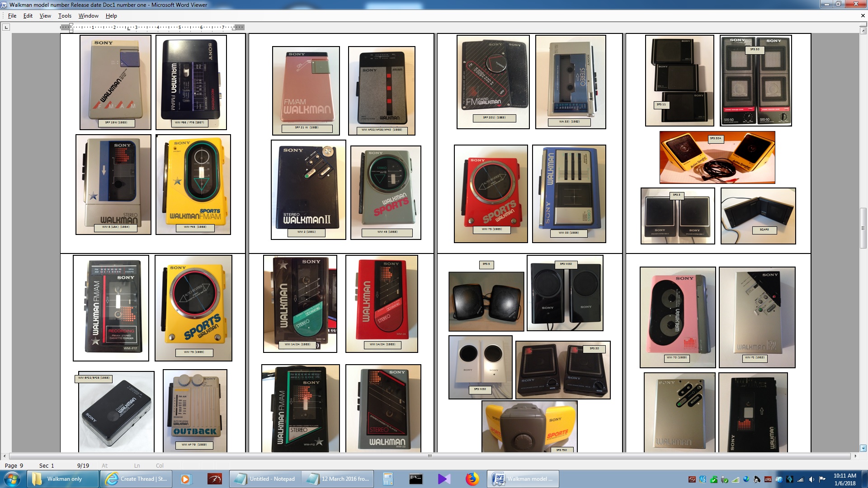The width and height of the screenshot is (868, 488).
Task: Select the WM 2 Walkman II image
Action: [x=308, y=190]
